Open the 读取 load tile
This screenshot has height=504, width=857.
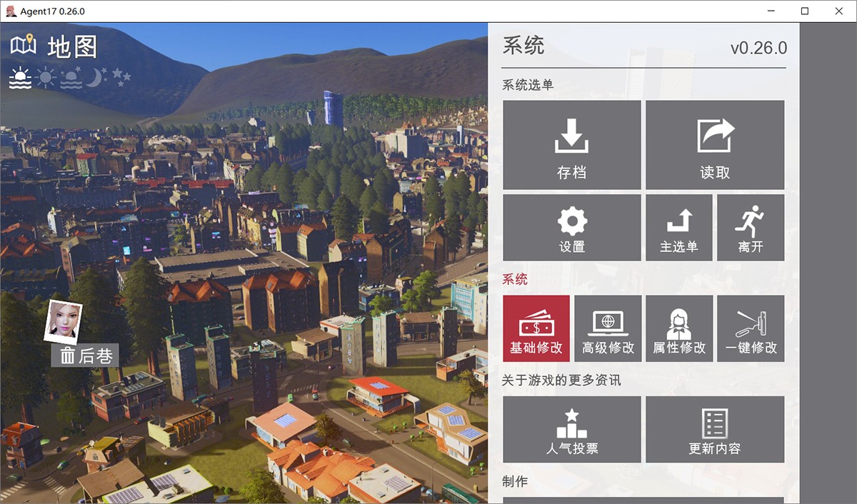pos(715,145)
